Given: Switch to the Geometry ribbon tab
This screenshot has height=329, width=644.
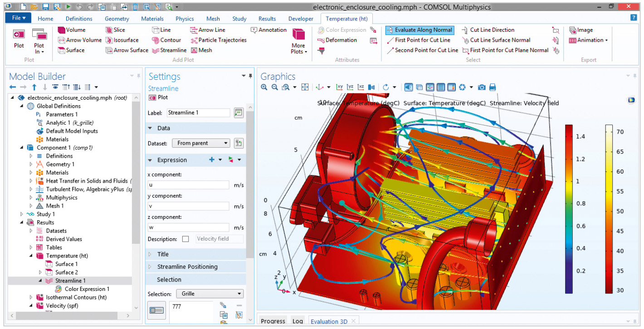Looking at the screenshot, I should [x=117, y=19].
